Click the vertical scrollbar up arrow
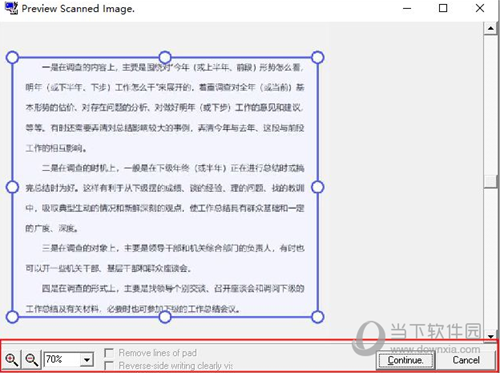Viewport: 500px width, 373px height. (x=490, y=28)
